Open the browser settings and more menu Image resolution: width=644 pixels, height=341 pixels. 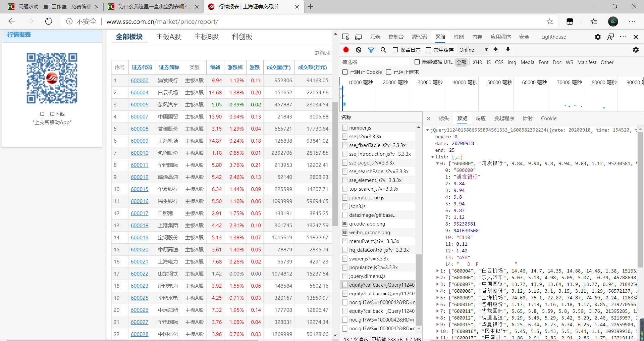coord(632,21)
